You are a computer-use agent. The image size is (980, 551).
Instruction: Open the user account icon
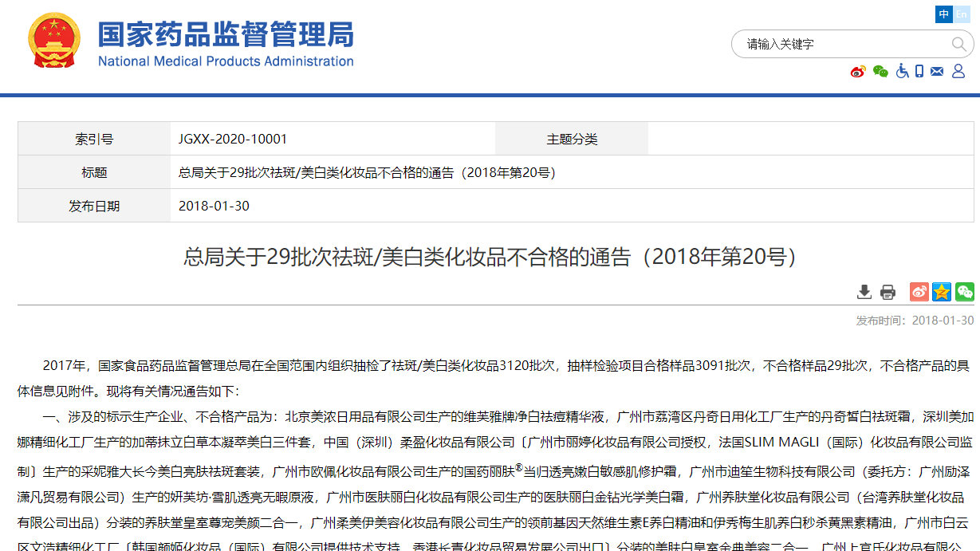tap(958, 71)
